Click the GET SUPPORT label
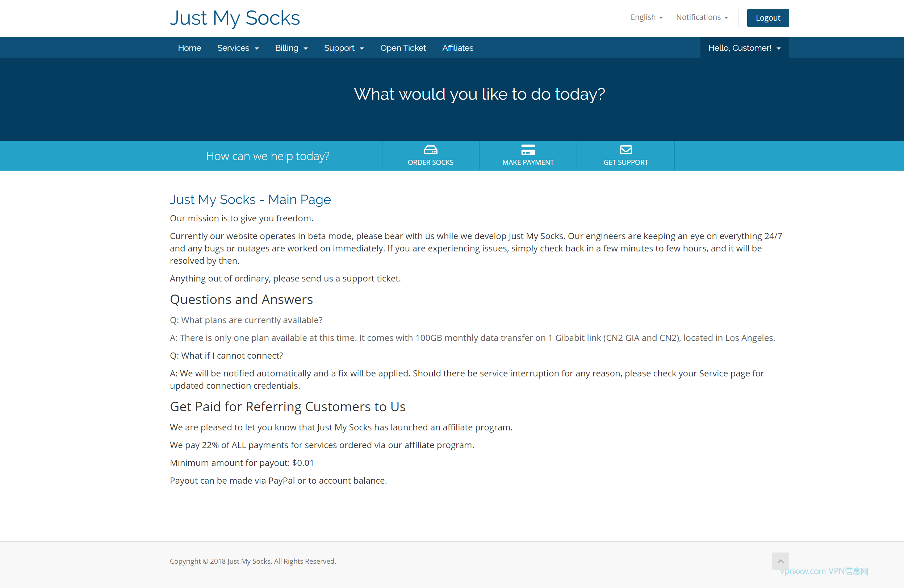 [x=625, y=162]
